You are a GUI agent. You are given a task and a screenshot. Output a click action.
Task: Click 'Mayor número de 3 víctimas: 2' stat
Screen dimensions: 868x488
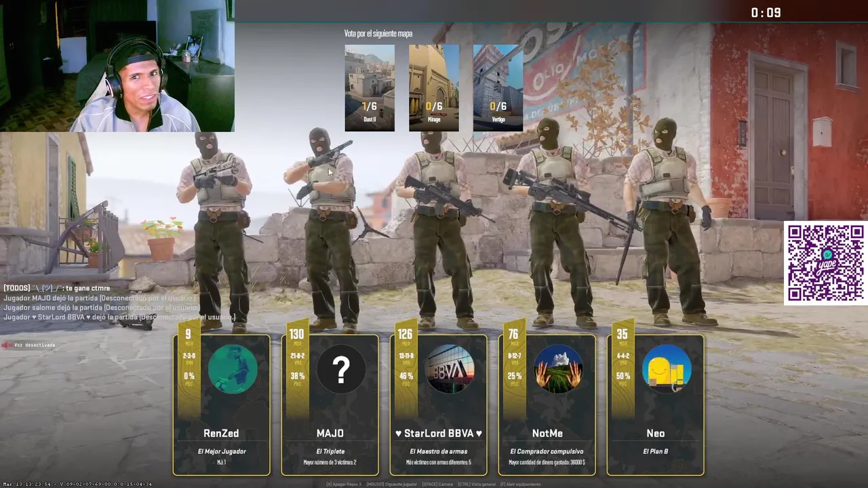[x=330, y=463]
